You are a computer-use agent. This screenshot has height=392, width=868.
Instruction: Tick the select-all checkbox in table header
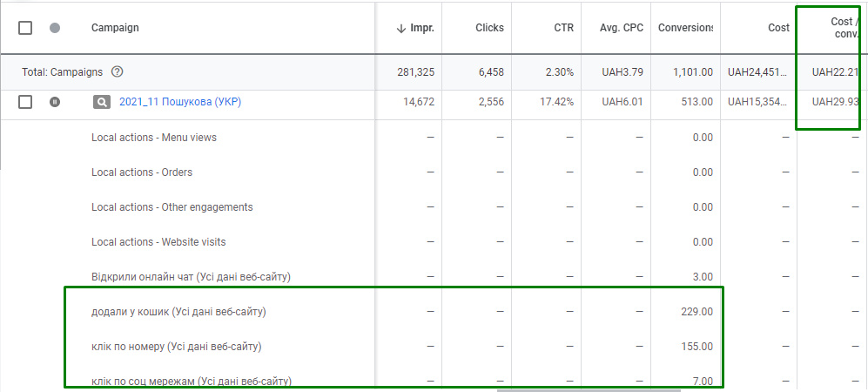25,28
